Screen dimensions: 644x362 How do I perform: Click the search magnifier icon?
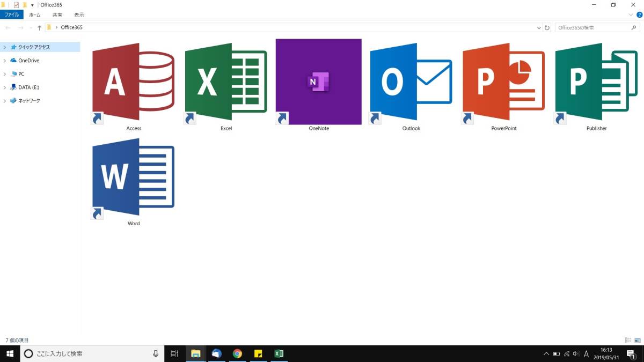point(635,27)
